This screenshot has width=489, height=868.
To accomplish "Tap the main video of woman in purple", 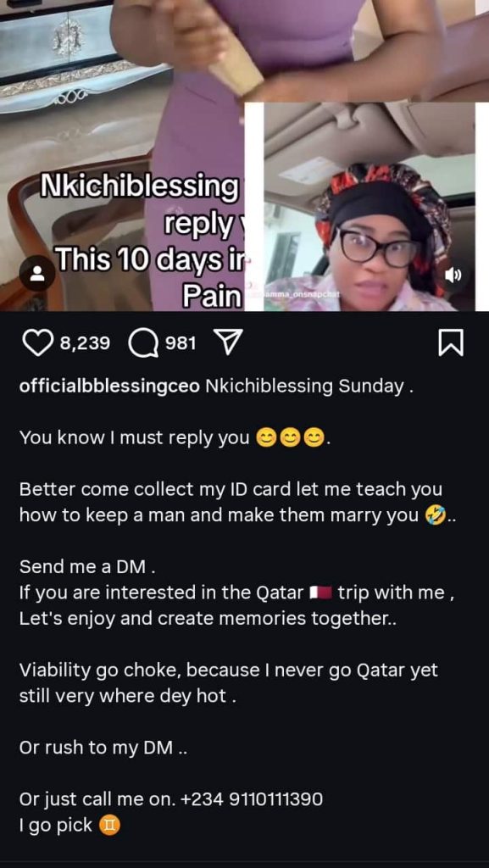I will (x=122, y=155).
